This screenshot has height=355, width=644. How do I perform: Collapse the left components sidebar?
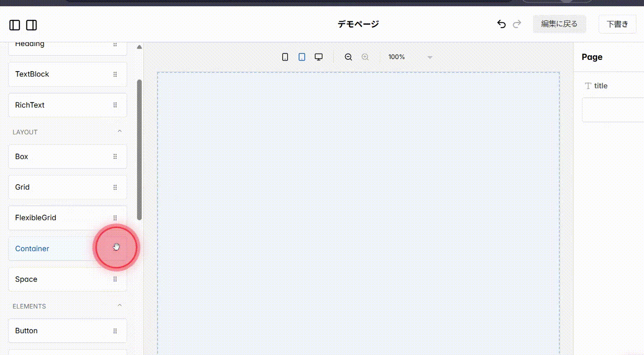pyautogui.click(x=15, y=25)
